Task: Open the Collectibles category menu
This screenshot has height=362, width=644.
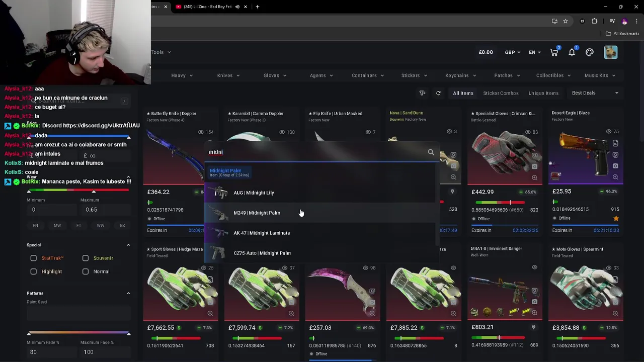Action: click(553, 75)
